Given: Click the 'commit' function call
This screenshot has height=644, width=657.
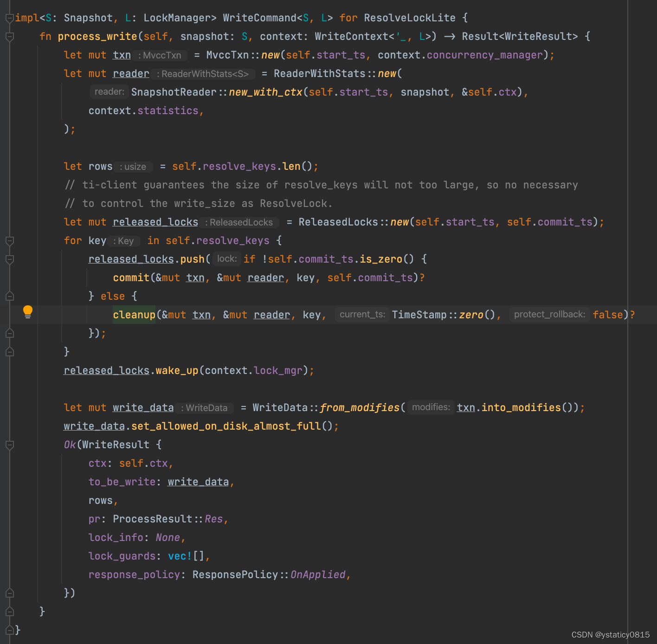Looking at the screenshot, I should 131,278.
